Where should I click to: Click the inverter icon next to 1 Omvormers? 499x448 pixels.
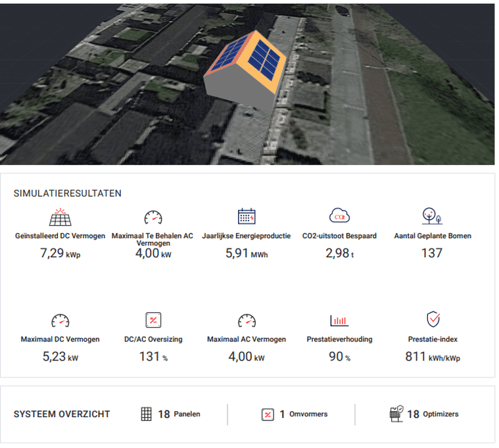(268, 414)
